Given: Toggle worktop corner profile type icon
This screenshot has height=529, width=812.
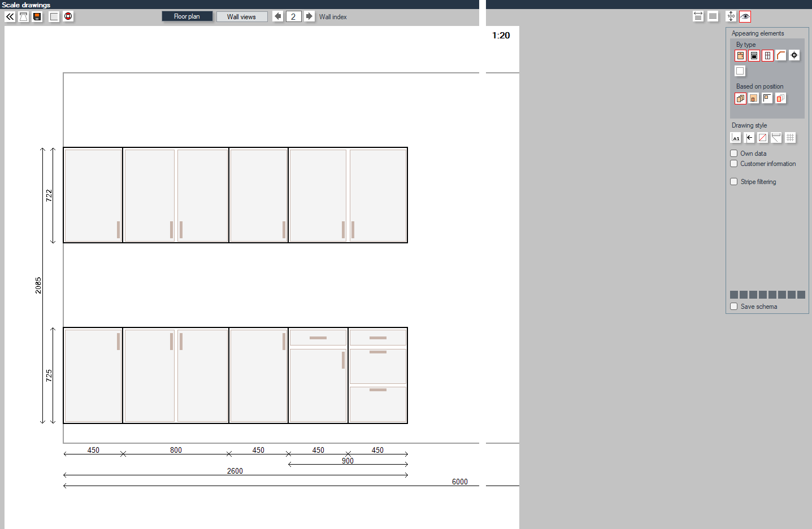Looking at the screenshot, I should click(x=781, y=55).
